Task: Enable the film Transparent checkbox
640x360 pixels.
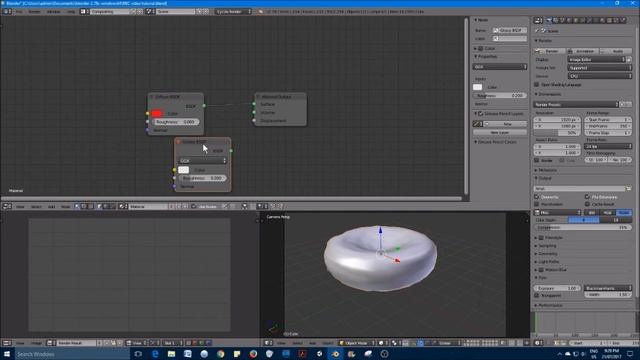Action: click(x=537, y=295)
